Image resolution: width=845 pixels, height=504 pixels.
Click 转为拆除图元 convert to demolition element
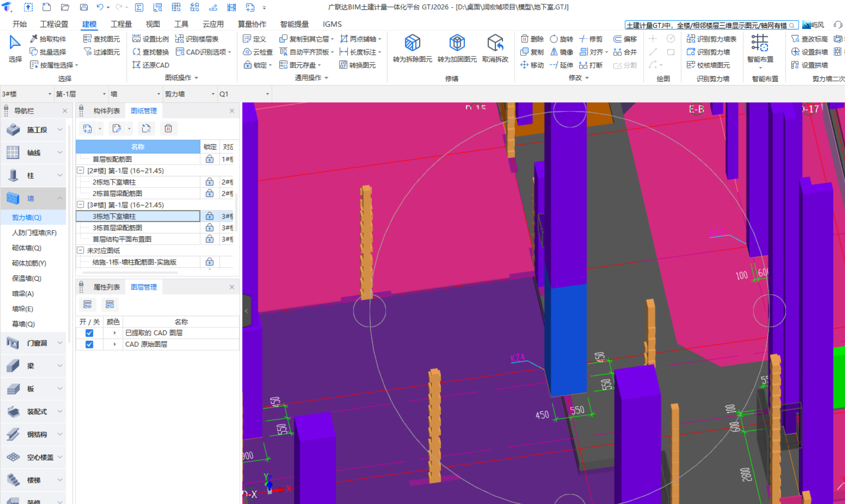412,49
